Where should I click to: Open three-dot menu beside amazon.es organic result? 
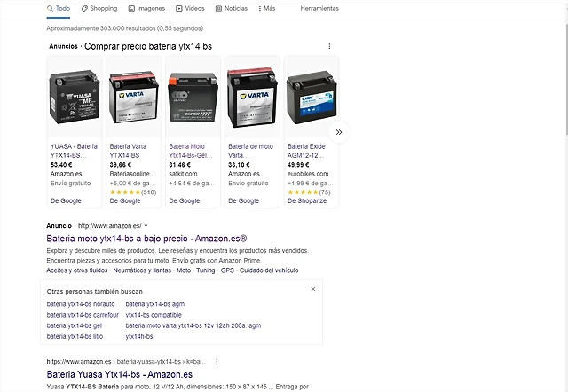(217, 362)
